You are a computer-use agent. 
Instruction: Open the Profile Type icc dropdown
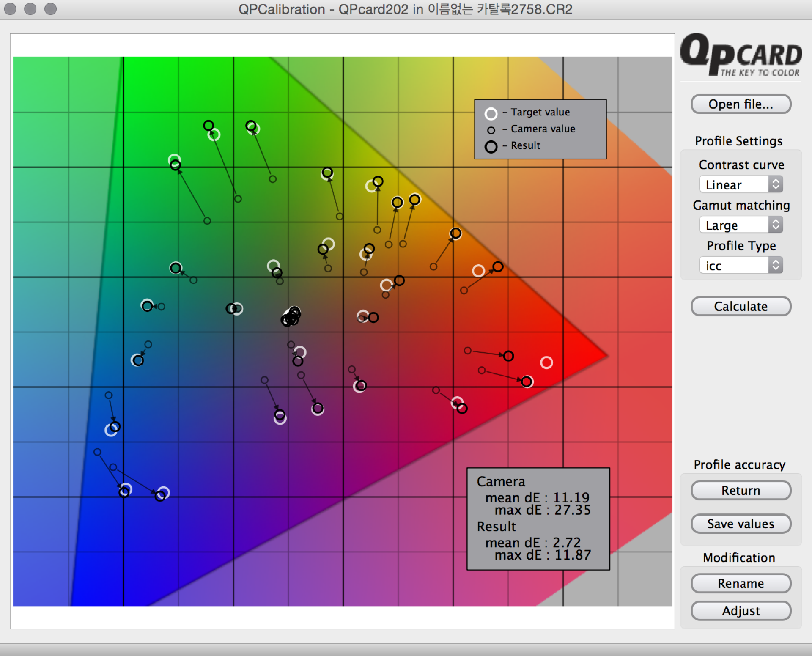coord(741,266)
